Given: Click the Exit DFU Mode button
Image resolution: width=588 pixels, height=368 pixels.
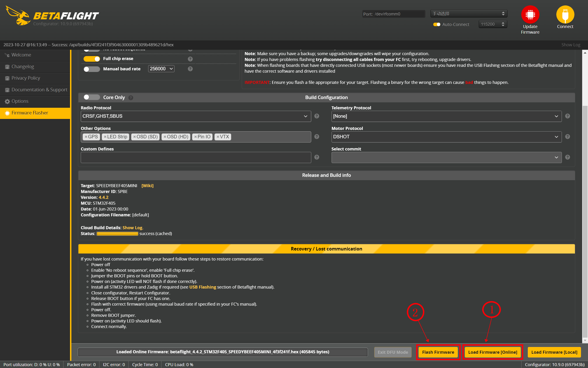Looking at the screenshot, I should pyautogui.click(x=393, y=352).
